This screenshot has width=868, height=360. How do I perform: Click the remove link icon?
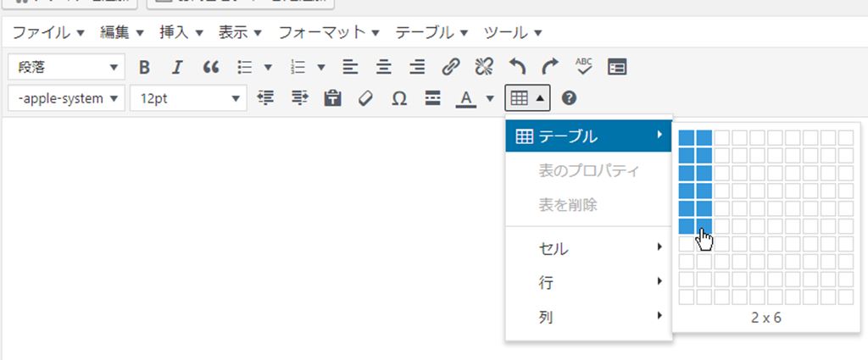[483, 67]
